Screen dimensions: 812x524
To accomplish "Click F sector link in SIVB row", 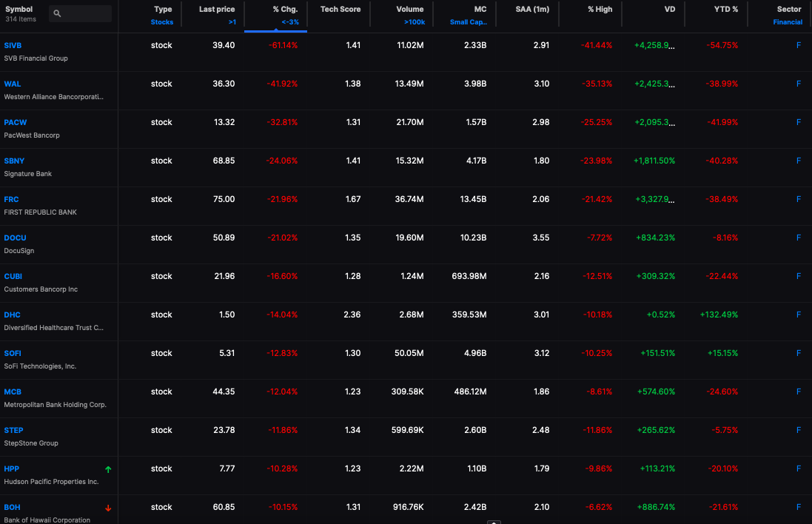I will (799, 46).
